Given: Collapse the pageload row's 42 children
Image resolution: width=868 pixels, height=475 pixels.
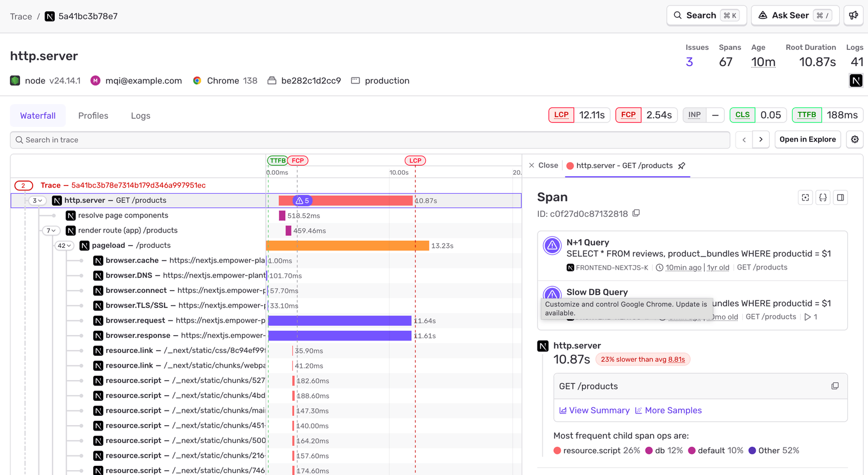Looking at the screenshot, I should (65, 246).
